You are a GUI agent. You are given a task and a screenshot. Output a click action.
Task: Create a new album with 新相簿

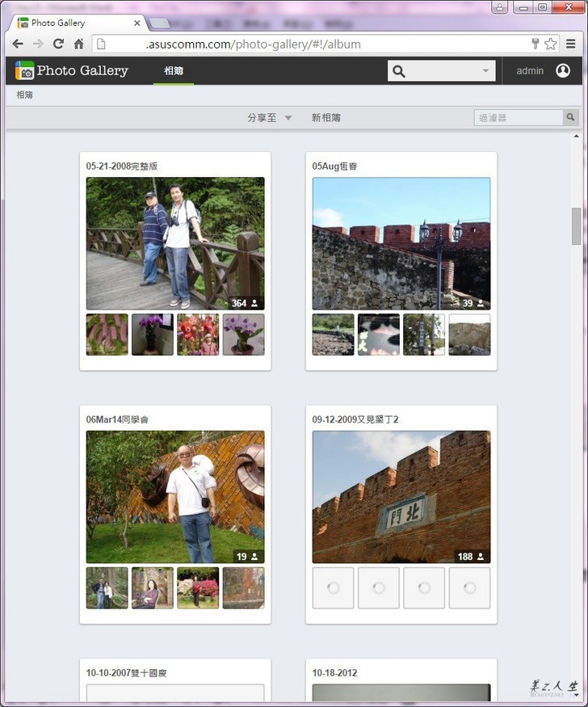(x=325, y=118)
